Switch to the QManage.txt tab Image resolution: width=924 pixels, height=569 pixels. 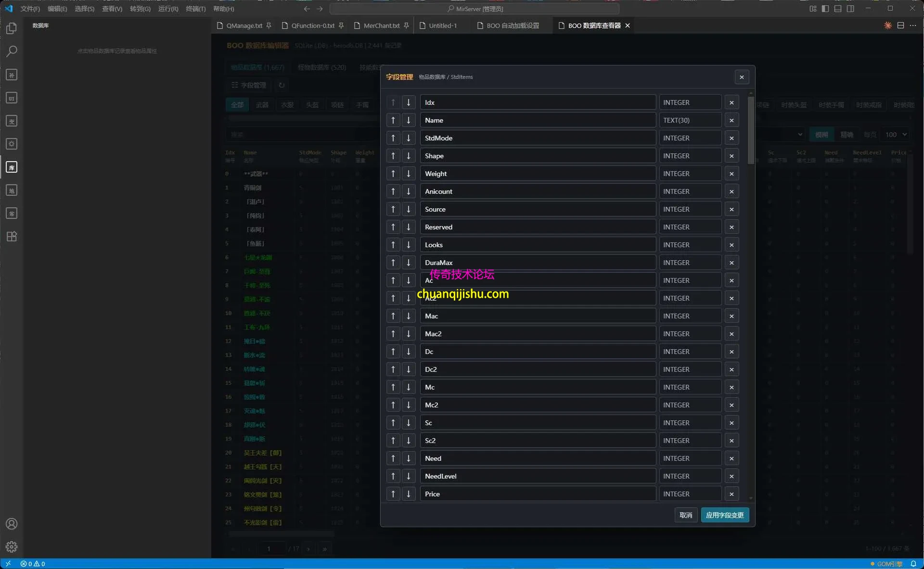(x=244, y=25)
